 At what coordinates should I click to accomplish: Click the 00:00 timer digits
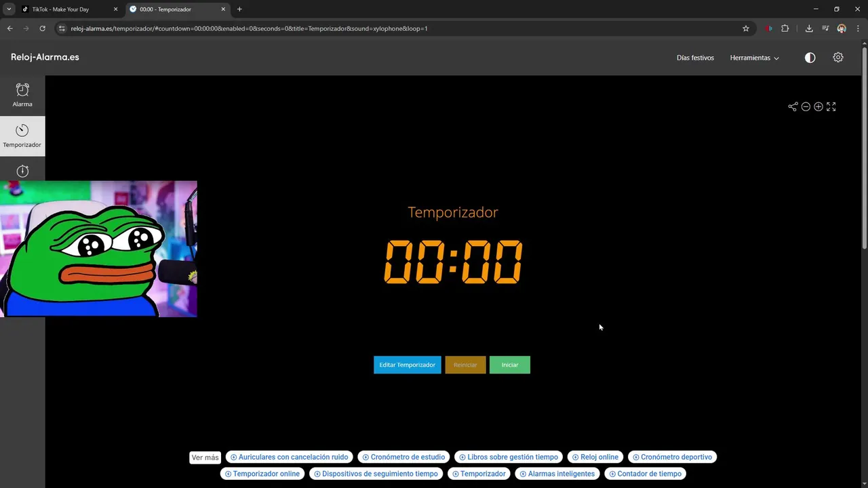(x=453, y=262)
